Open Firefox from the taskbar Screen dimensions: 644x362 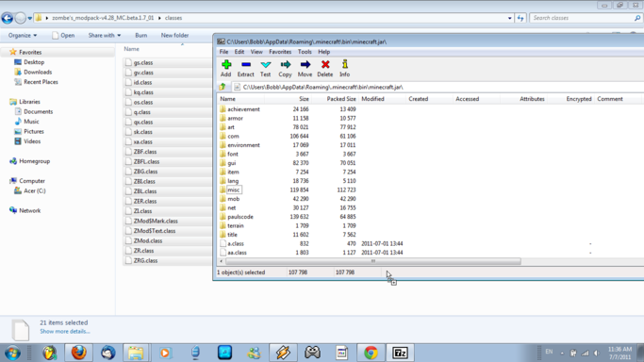pos(78,353)
